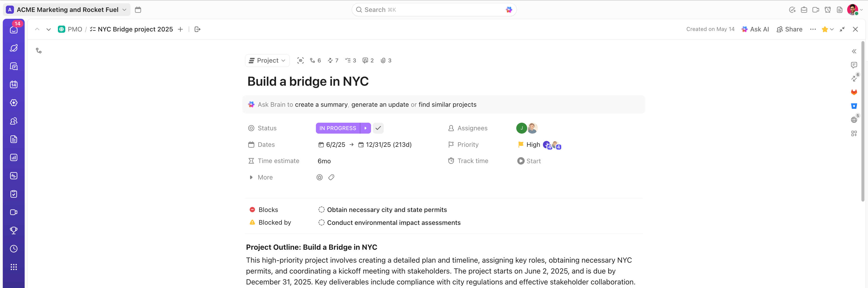
Task: Open the Bitbucket integration icon
Action: pos(854,106)
